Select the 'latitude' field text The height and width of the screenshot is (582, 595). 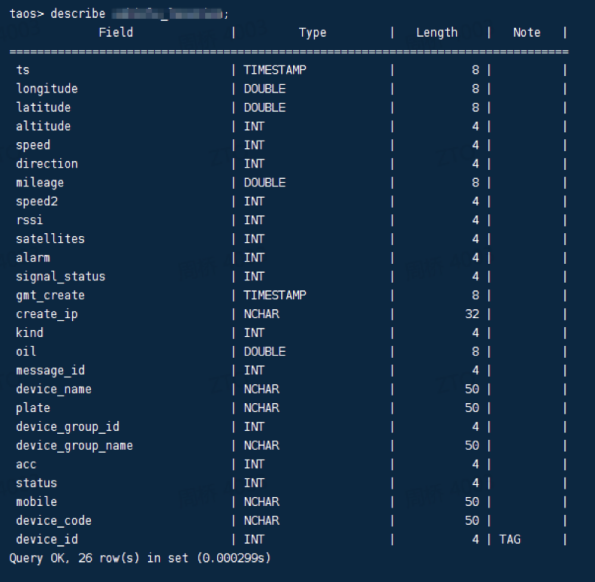point(43,107)
